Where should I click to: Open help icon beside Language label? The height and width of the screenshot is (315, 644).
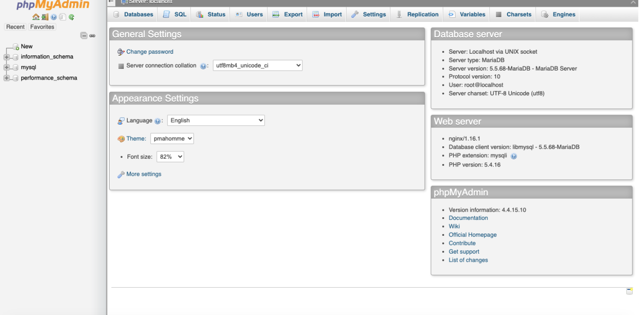tap(157, 121)
